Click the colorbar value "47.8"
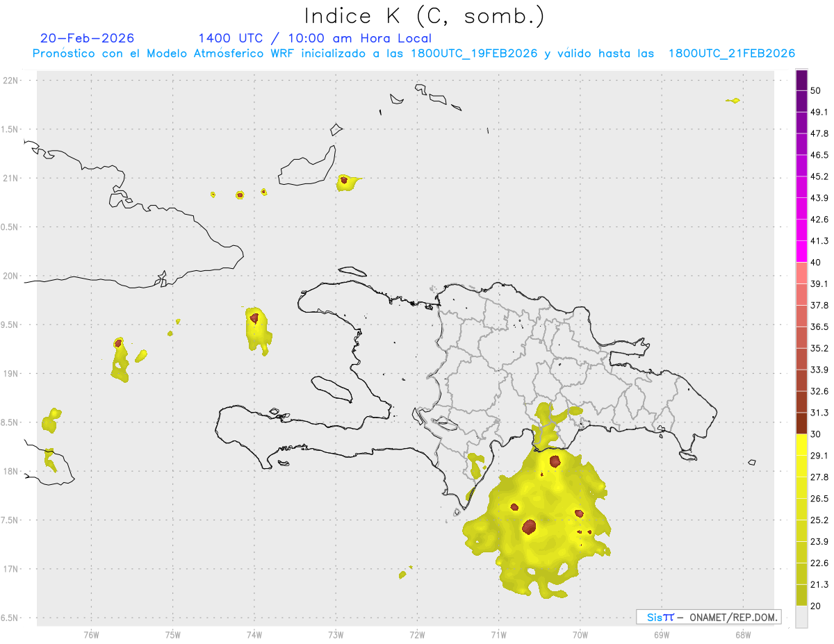 (819, 133)
